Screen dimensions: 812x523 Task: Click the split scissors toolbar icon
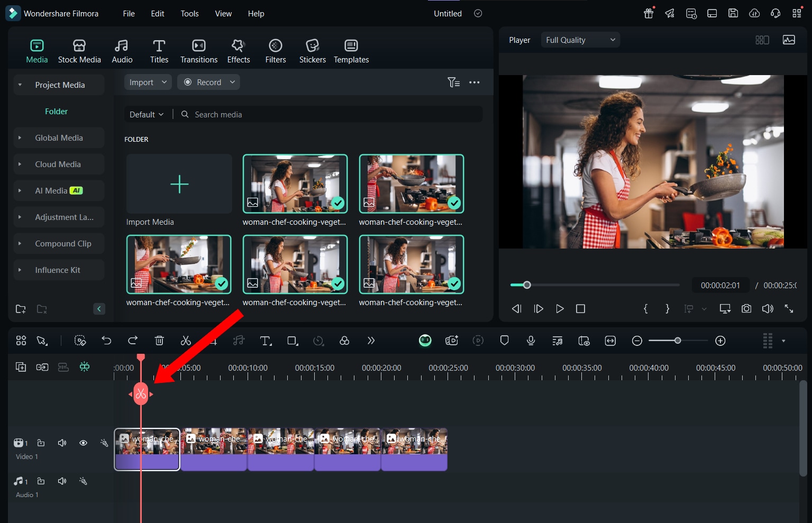click(x=186, y=341)
